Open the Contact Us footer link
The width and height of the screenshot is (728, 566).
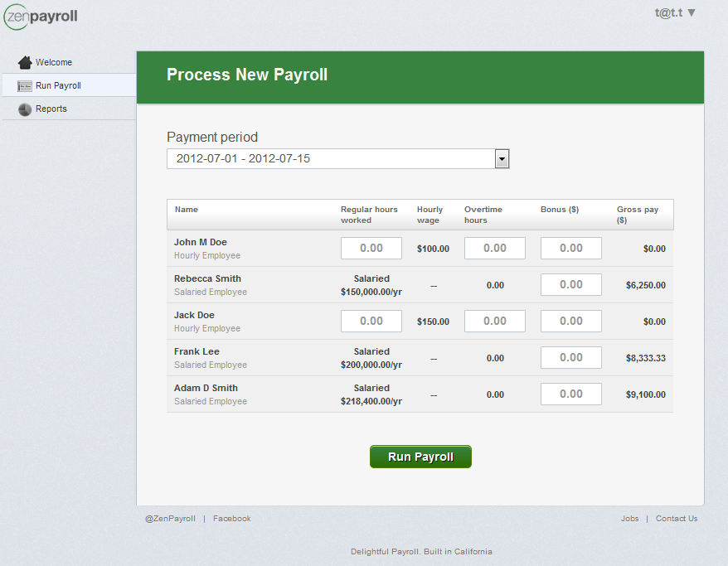[x=677, y=519]
